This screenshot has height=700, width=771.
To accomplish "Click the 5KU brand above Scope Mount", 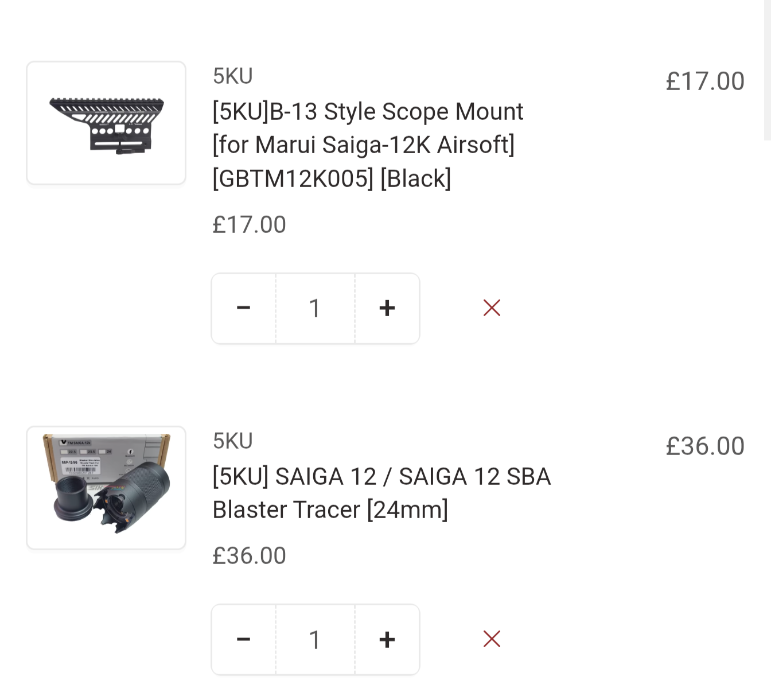I will (232, 76).
